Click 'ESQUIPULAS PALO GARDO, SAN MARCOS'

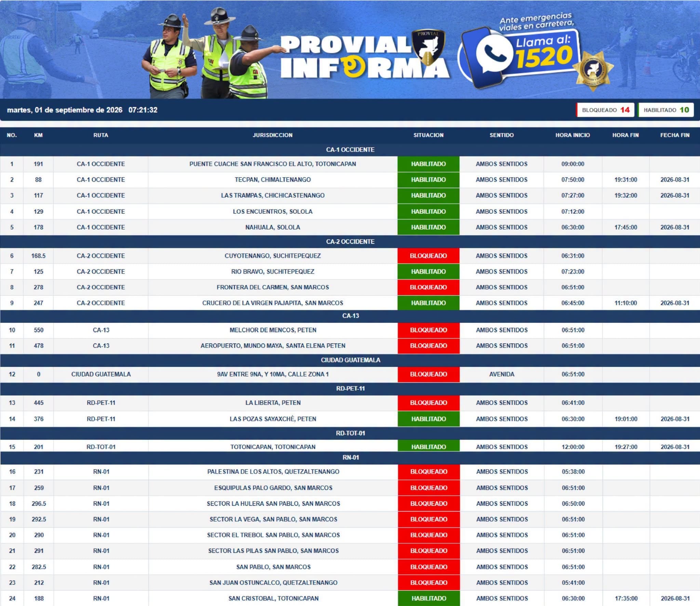coord(273,488)
